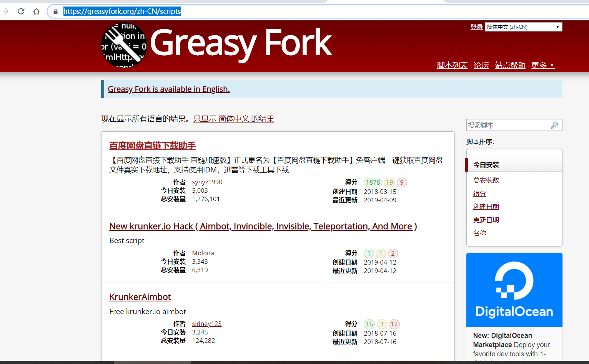The image size is (589, 364).
Task: Click the browser reload icon
Action: coord(21,12)
